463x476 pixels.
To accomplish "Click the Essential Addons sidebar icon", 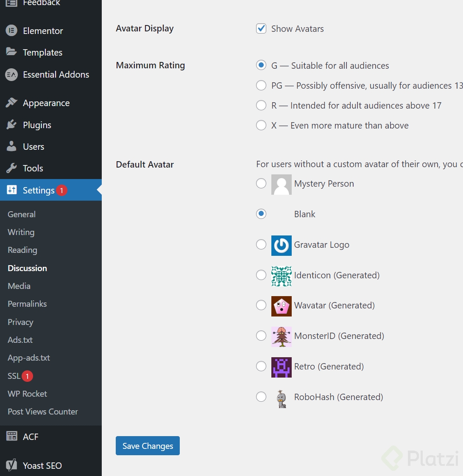I will [x=12, y=74].
